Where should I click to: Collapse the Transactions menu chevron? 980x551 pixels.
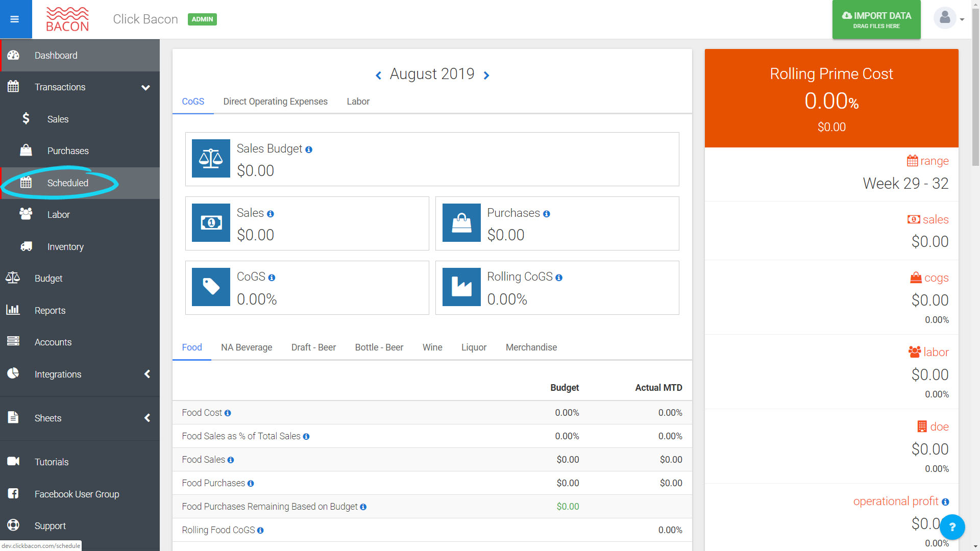145,88
